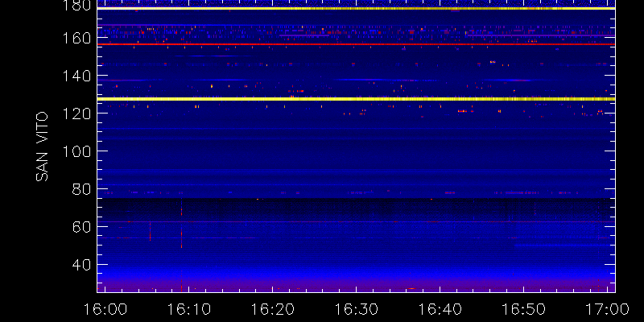Image resolution: width=644 pixels, height=322 pixels.
Task: Click the 16:50 time axis label
Action: point(524,309)
